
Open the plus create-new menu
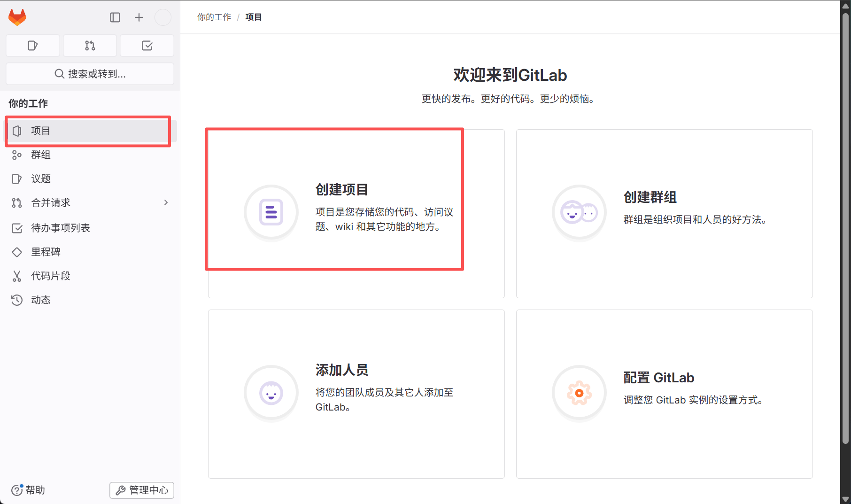coord(139,17)
